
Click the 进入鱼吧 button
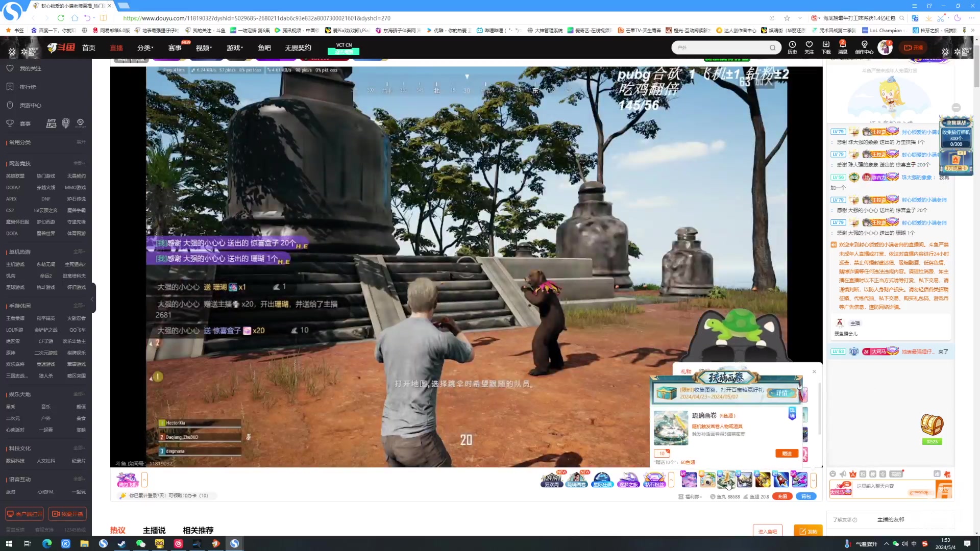(768, 531)
